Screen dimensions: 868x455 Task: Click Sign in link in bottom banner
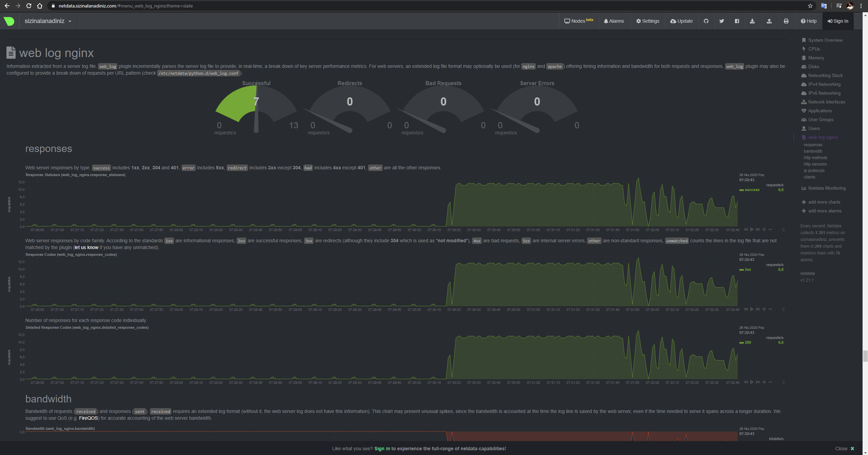point(382,449)
